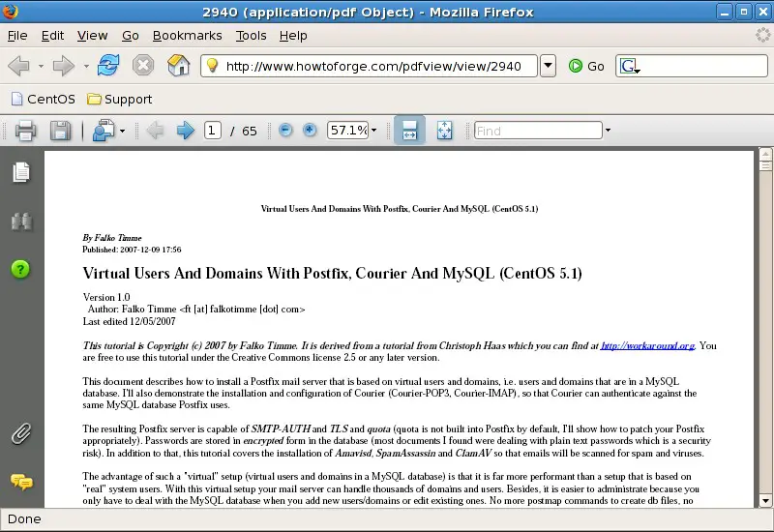Image resolution: width=774 pixels, height=532 pixels.
Task: Click the "By Falko Timme" byline
Action: (112, 238)
